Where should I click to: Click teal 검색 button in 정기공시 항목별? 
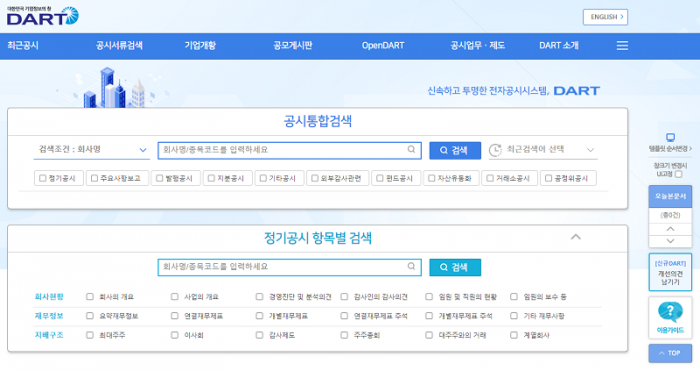[455, 267]
